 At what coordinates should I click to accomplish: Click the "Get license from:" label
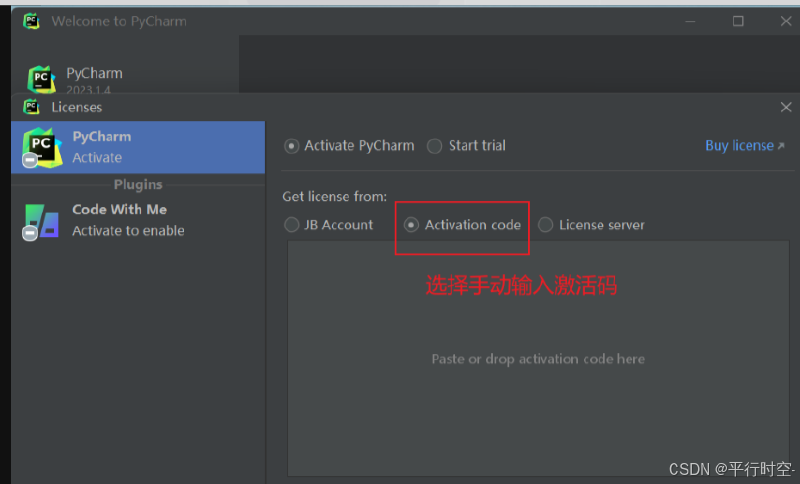[335, 197]
